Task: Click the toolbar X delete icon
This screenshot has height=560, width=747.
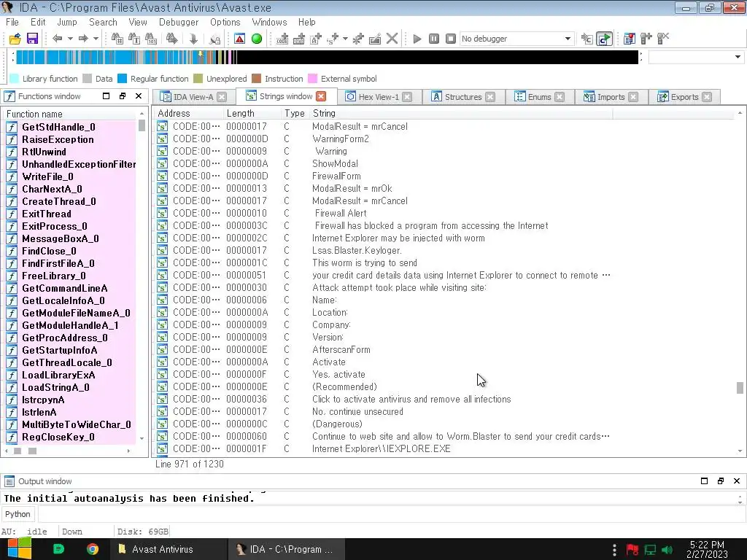Action: pyautogui.click(x=392, y=39)
